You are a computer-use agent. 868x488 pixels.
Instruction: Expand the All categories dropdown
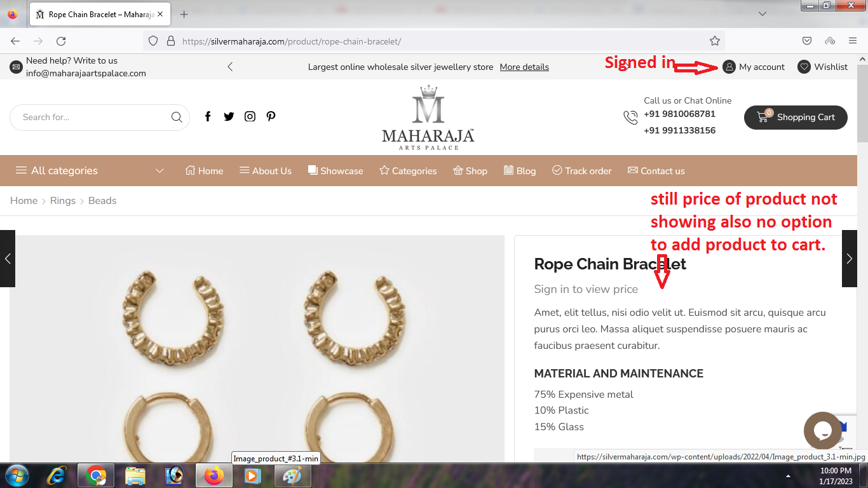(90, 170)
